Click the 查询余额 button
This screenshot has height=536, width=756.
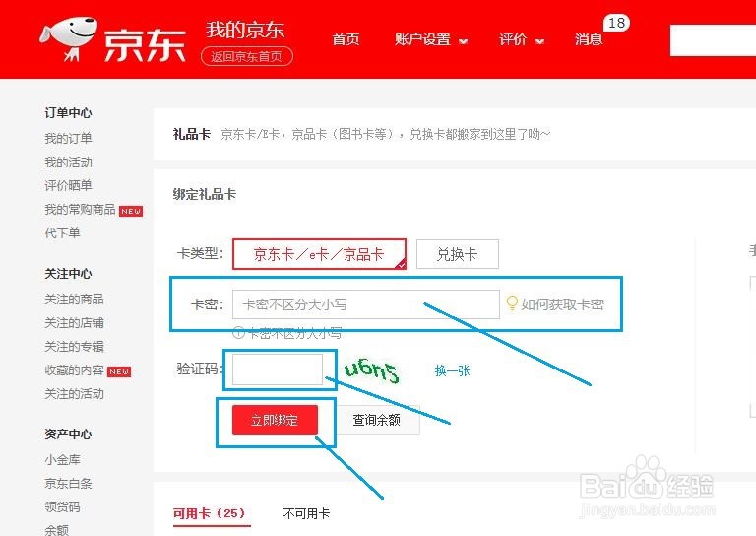[x=377, y=420]
